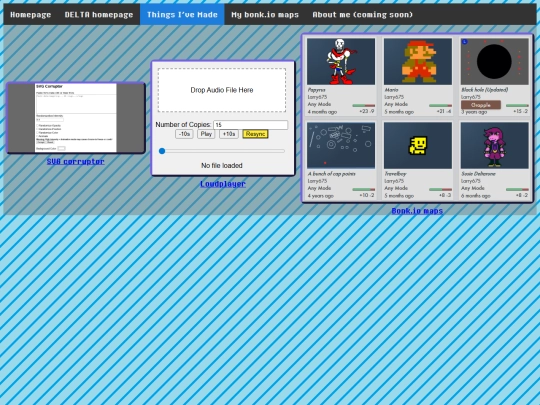Skip ahead with the +10s button
Viewport: 540px width, 405px height.
(229, 134)
